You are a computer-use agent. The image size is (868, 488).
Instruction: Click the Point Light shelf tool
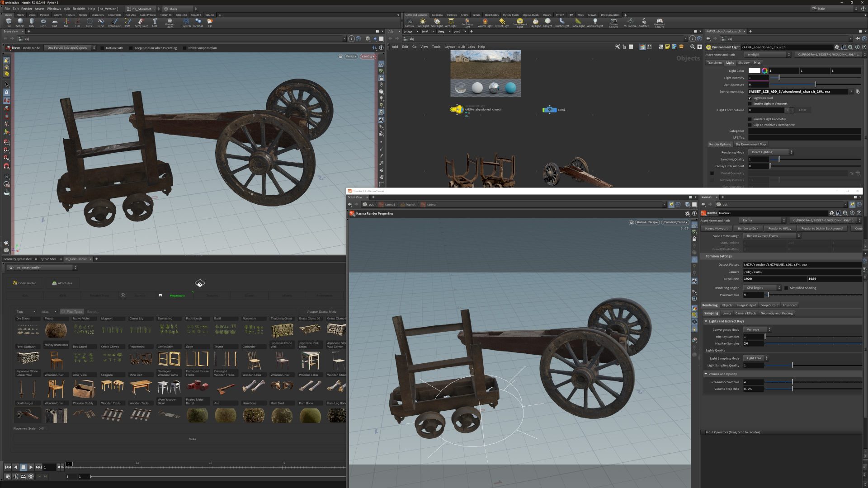pyautogui.click(x=422, y=22)
